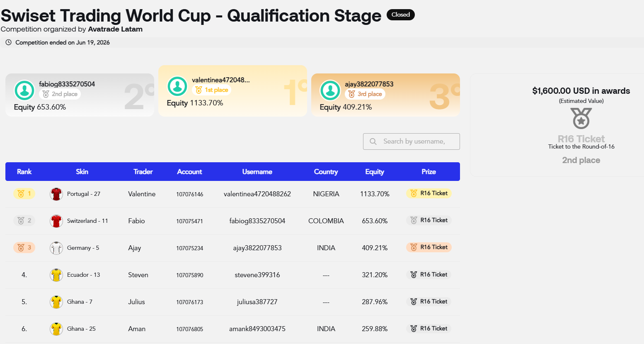Click the clock icon beside the competition end date
The image size is (644, 344).
[x=8, y=42]
